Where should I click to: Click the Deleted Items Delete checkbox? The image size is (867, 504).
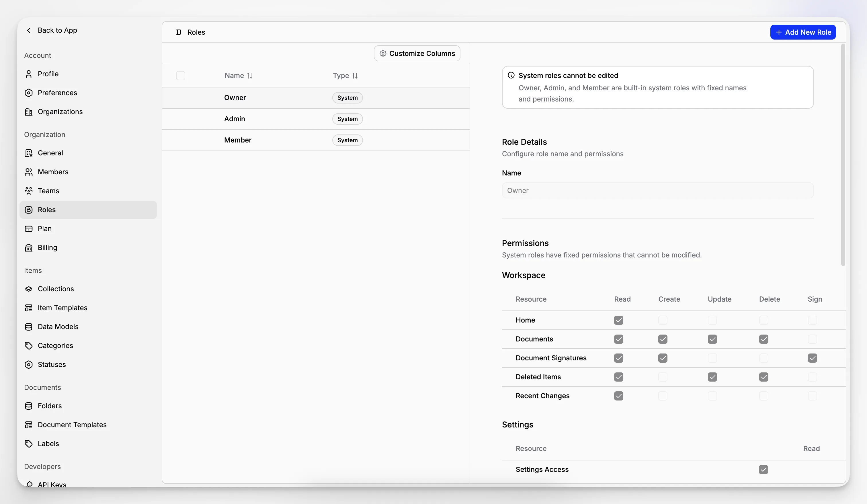(764, 377)
